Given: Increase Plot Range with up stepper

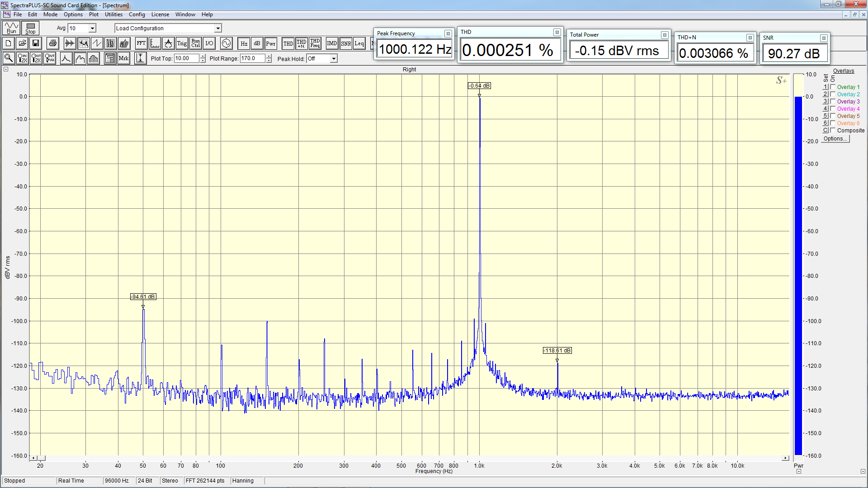Looking at the screenshot, I should point(269,56).
